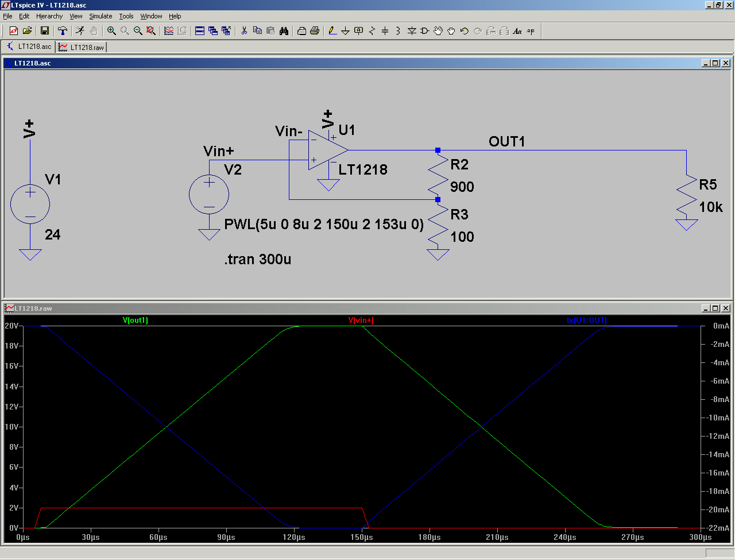
Task: Click the Zoom In magnifier icon
Action: coord(111,31)
